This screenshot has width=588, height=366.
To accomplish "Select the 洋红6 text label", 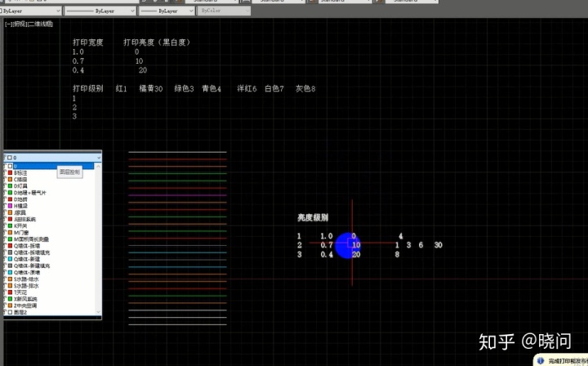I will (x=247, y=88).
